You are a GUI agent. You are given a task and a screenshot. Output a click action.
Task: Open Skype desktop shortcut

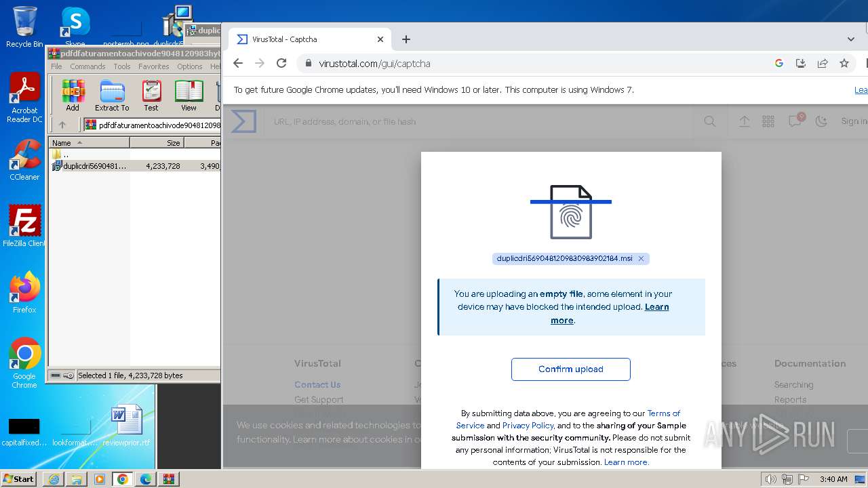point(75,26)
